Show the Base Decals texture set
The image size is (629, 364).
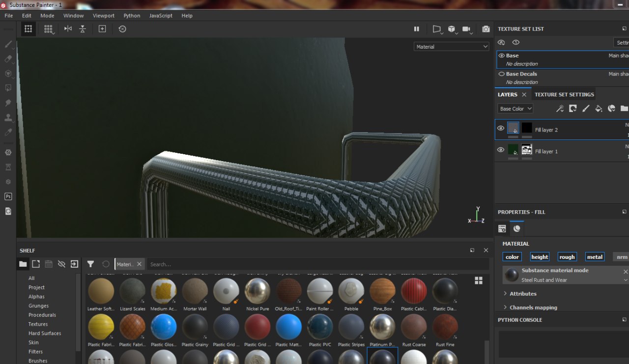point(501,74)
